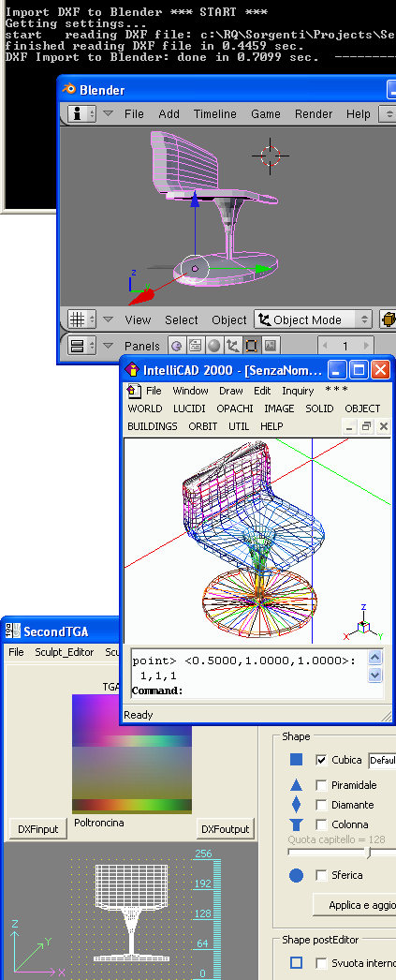Open the IntelliCAD LUCIDI menu
Viewport: 396px width, 980px height.
(189, 408)
